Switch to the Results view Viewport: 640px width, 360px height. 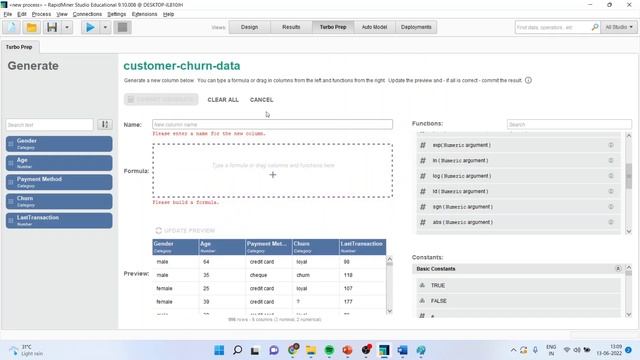coord(291,27)
